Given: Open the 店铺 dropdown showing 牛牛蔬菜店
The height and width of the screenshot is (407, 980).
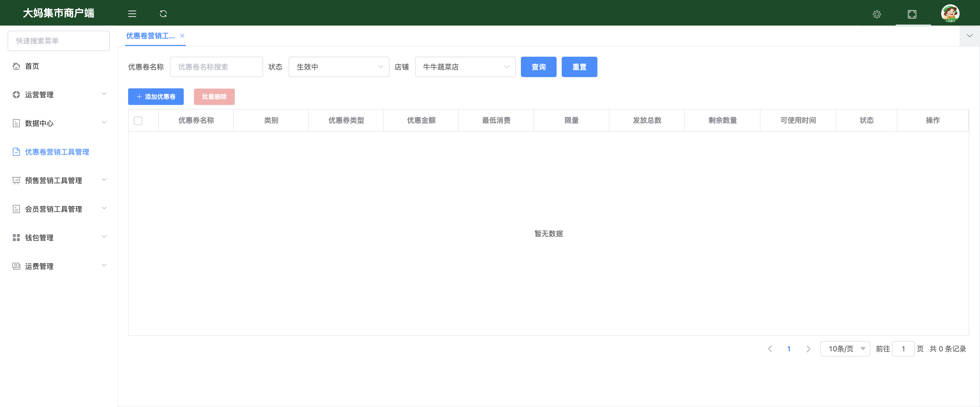Looking at the screenshot, I should 465,67.
